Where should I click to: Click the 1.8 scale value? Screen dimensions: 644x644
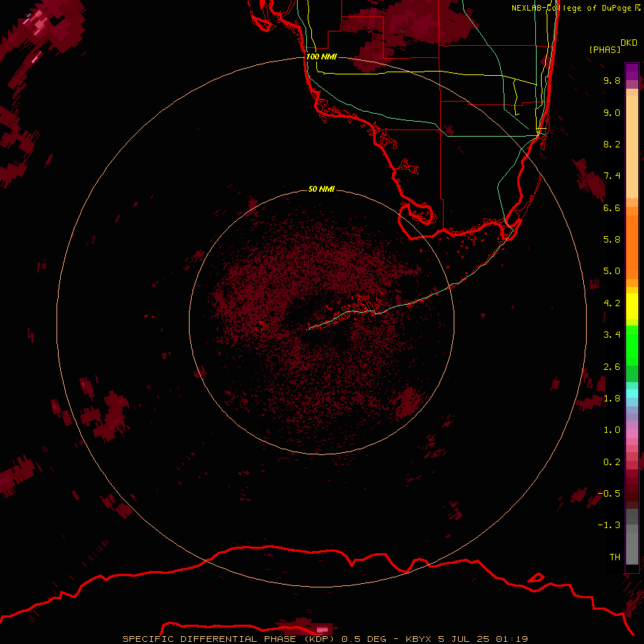tap(612, 399)
